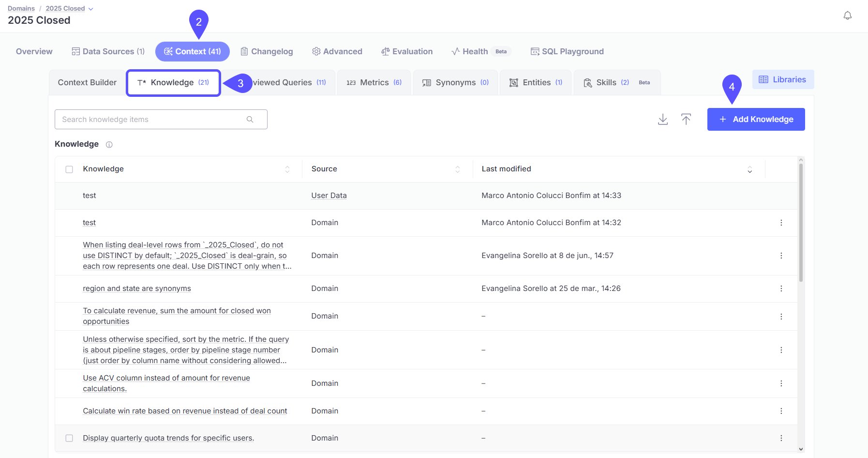Open the Data Sources (1) tab
868x458 pixels.
click(x=108, y=51)
